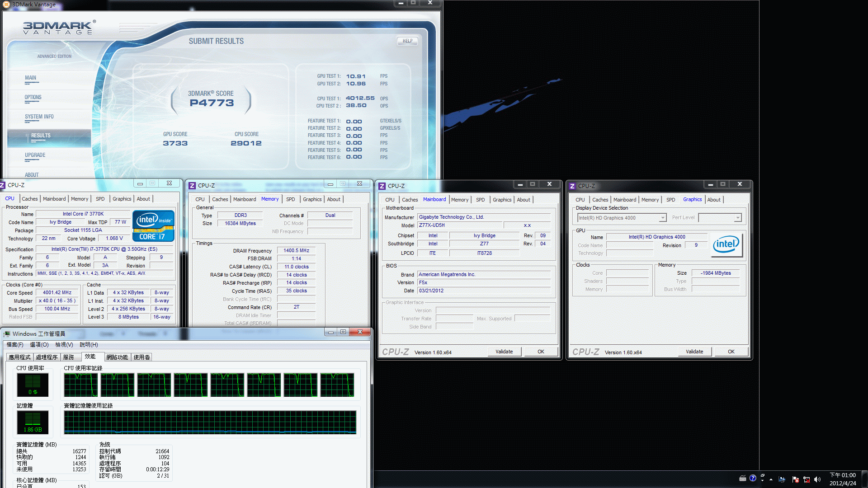
Task: Click Core Speed value 4001.42 MHz
Action: tap(57, 292)
